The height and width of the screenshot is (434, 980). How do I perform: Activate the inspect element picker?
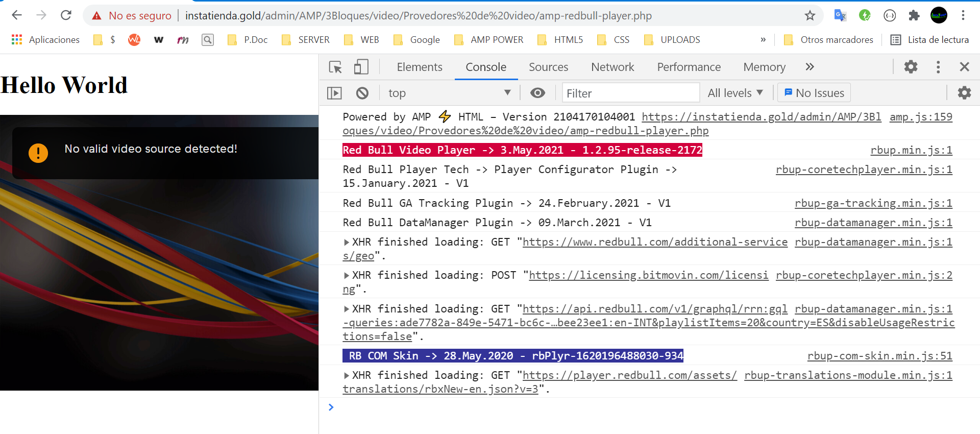335,67
